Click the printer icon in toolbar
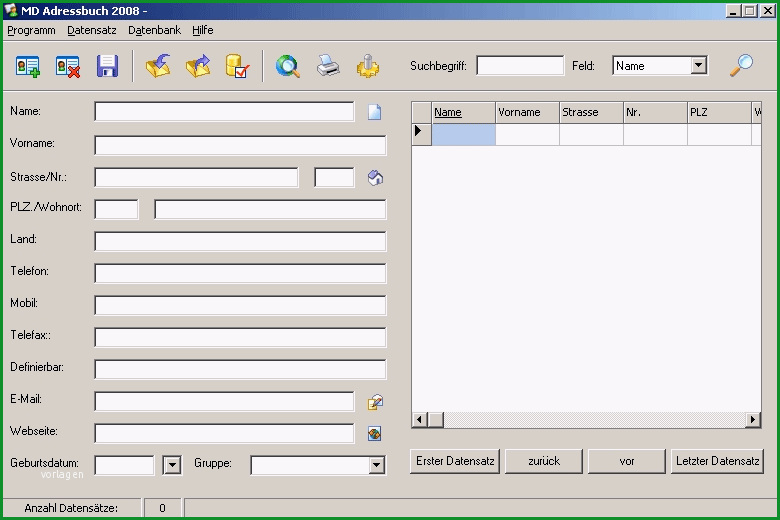The image size is (780, 520). [328, 66]
